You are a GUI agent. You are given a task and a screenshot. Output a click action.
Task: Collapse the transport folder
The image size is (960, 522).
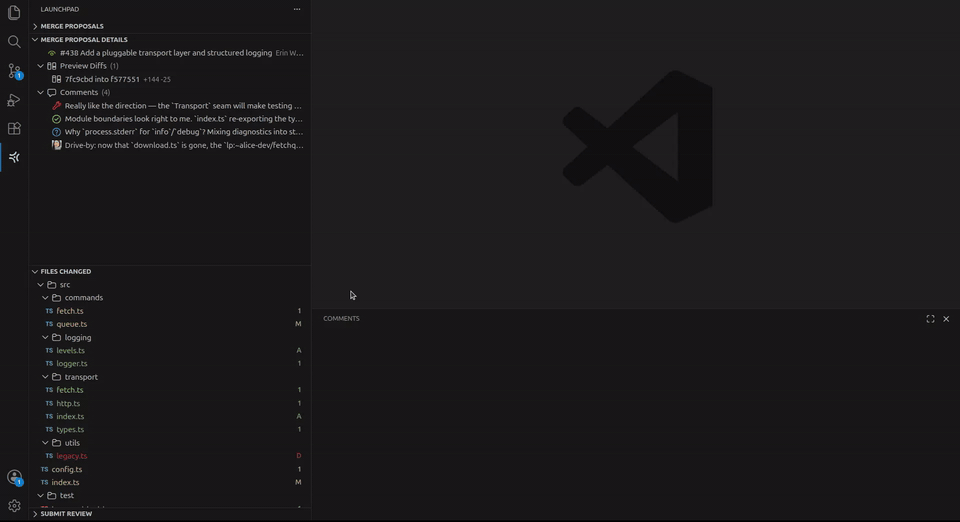(45, 377)
